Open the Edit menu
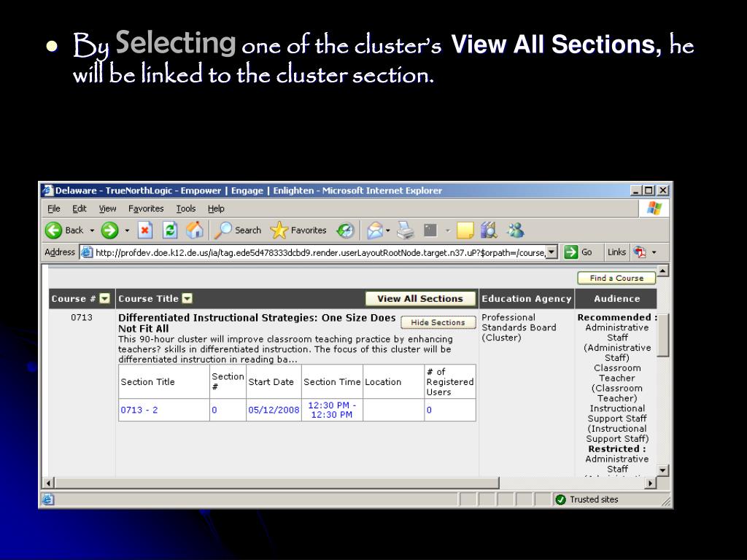The width and height of the screenshot is (747, 560). [x=79, y=209]
